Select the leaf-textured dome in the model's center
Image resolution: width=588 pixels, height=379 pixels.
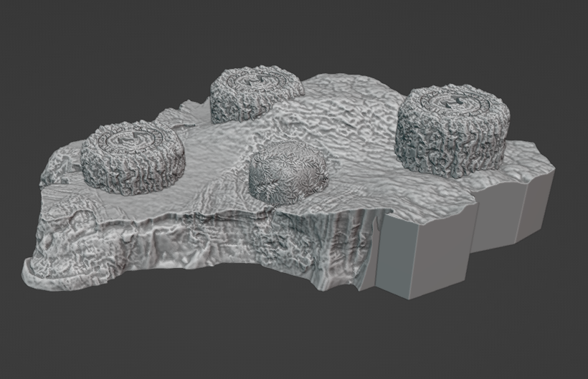tap(288, 173)
